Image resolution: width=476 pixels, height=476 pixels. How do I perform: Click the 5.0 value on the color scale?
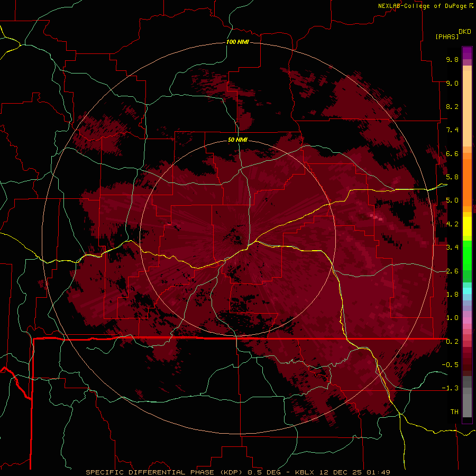click(452, 200)
